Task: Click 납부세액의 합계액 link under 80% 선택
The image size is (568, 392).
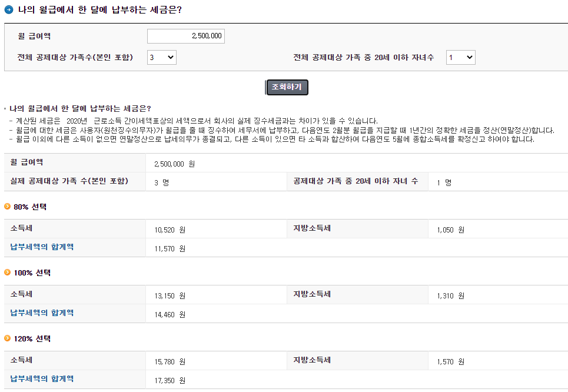Action: [42, 247]
